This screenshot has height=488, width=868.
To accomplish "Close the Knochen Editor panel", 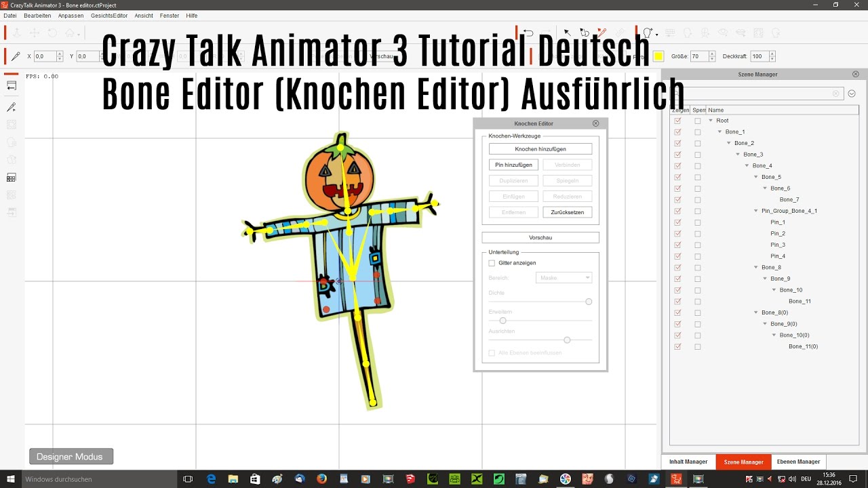I will [595, 123].
